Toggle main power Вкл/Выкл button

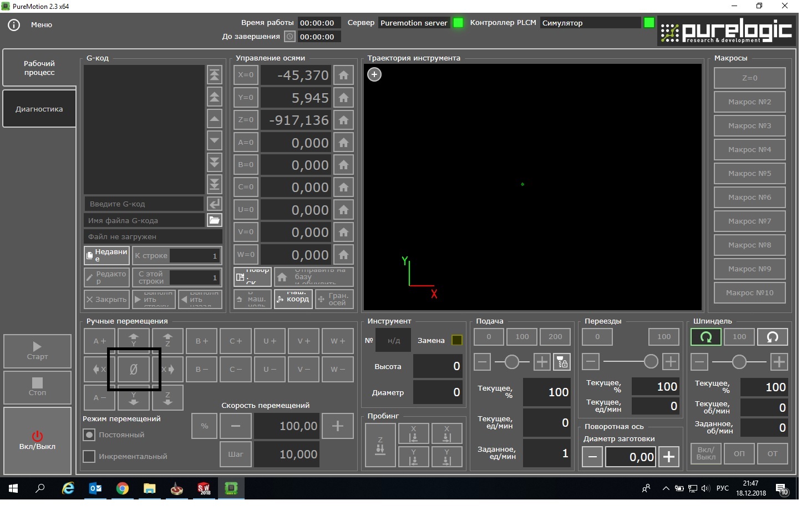(38, 441)
